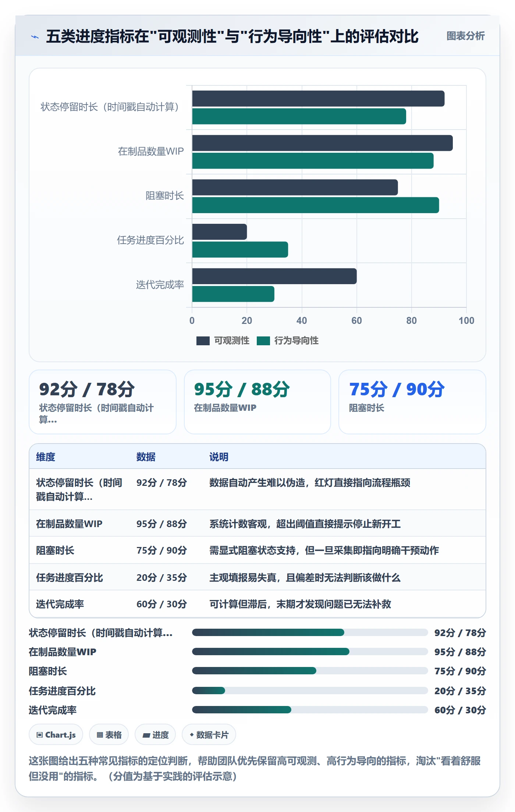
Task: Click the progress bar in the 任务进度百分比 progress row
Action: [310, 691]
